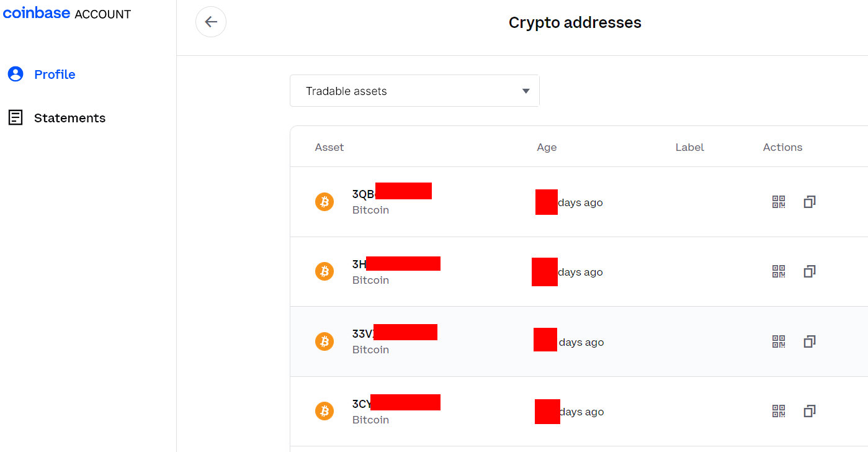The height and width of the screenshot is (452, 868).
Task: Copy the 3QB Bitcoin address
Action: 809,202
